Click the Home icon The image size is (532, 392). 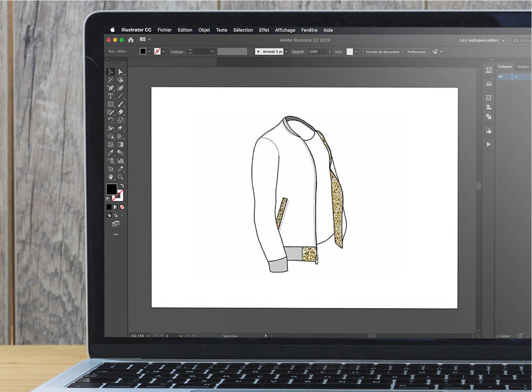click(x=131, y=40)
